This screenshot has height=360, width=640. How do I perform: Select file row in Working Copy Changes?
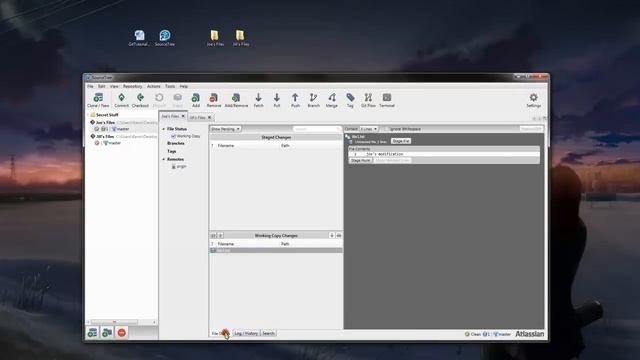(276, 250)
